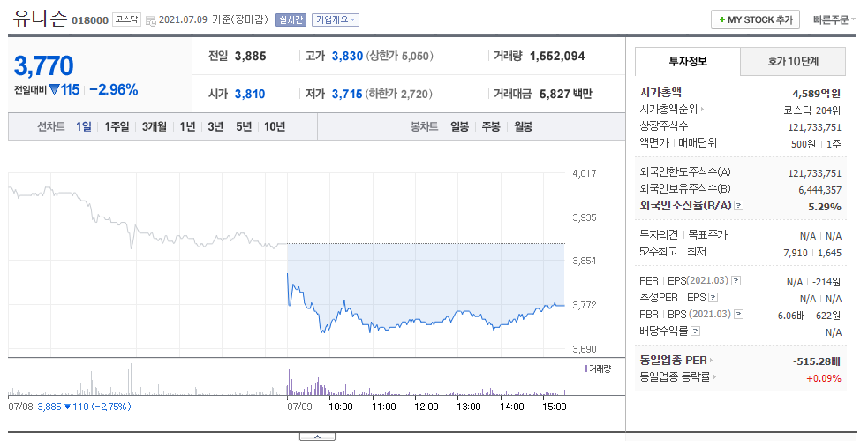Image resolution: width=868 pixels, height=441 pixels.
Task: Click the 시가총액 value 4,589억원
Action: [x=817, y=94]
